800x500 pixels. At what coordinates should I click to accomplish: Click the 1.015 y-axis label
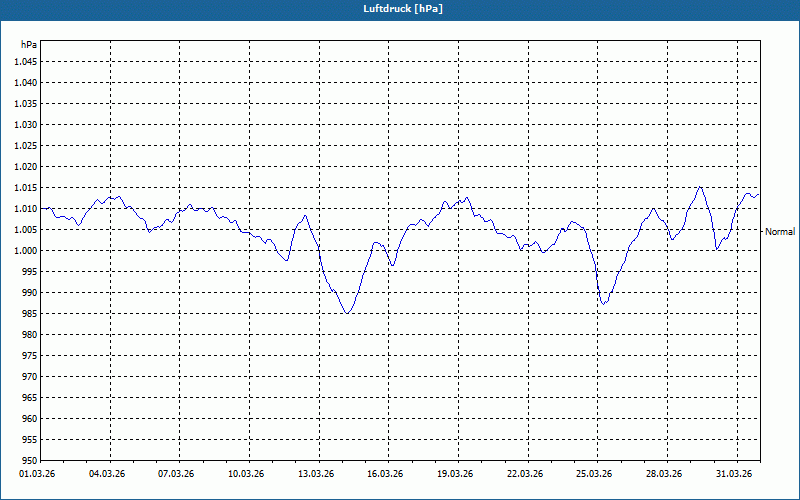(x=26, y=188)
